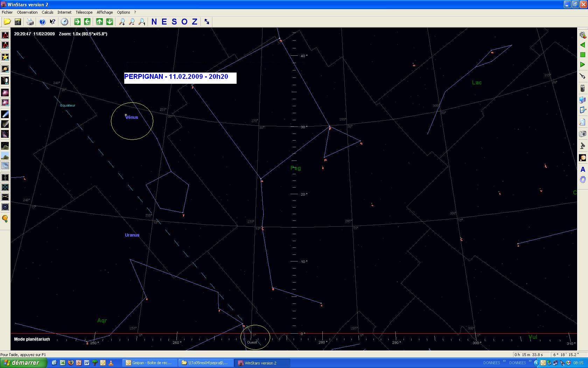Click the camera capture icon
The width and height of the screenshot is (588, 368).
pyautogui.click(x=582, y=134)
